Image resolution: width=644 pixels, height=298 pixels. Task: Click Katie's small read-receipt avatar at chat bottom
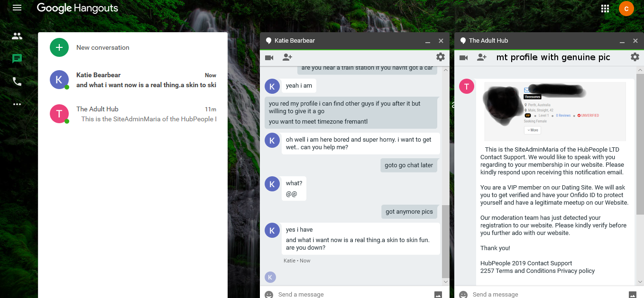[x=270, y=278]
